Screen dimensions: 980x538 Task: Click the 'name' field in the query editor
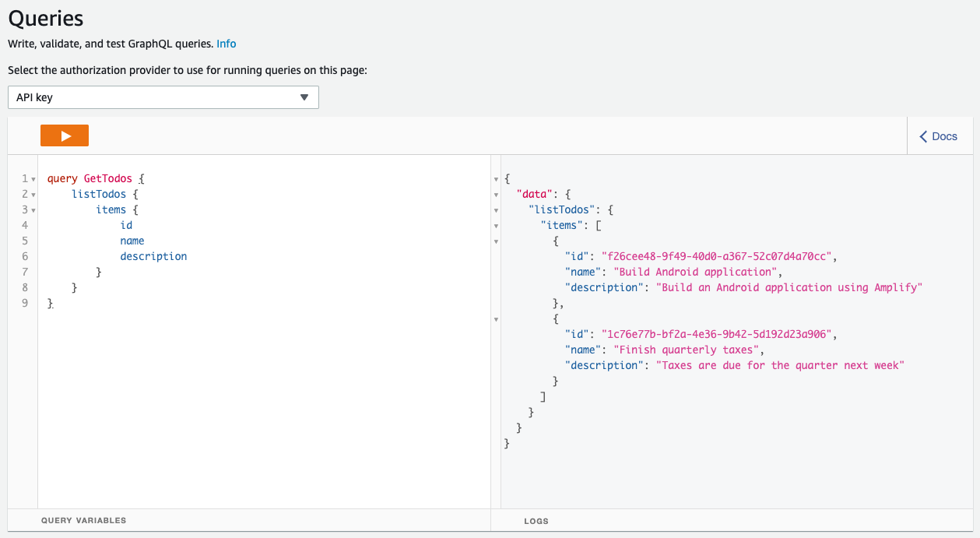click(x=132, y=241)
